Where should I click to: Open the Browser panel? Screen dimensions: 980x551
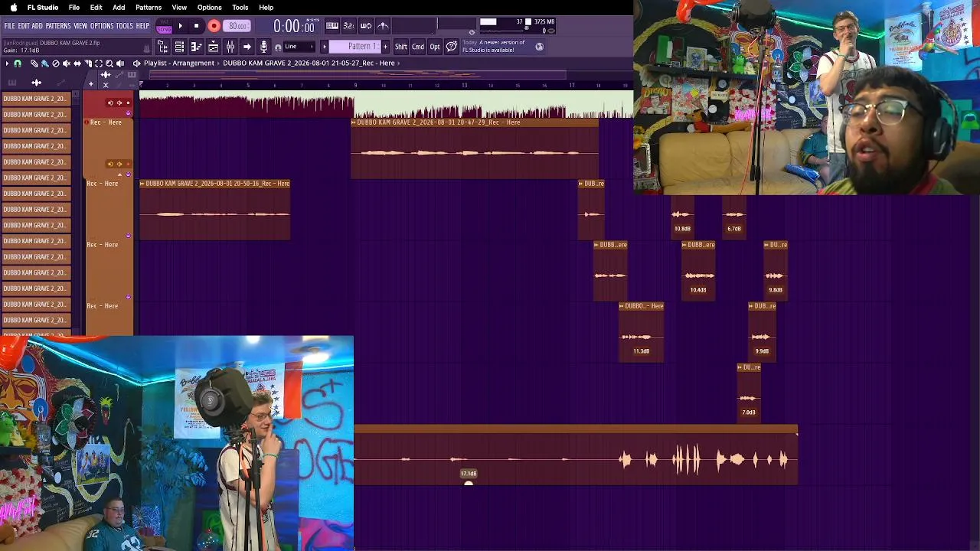[x=162, y=47]
